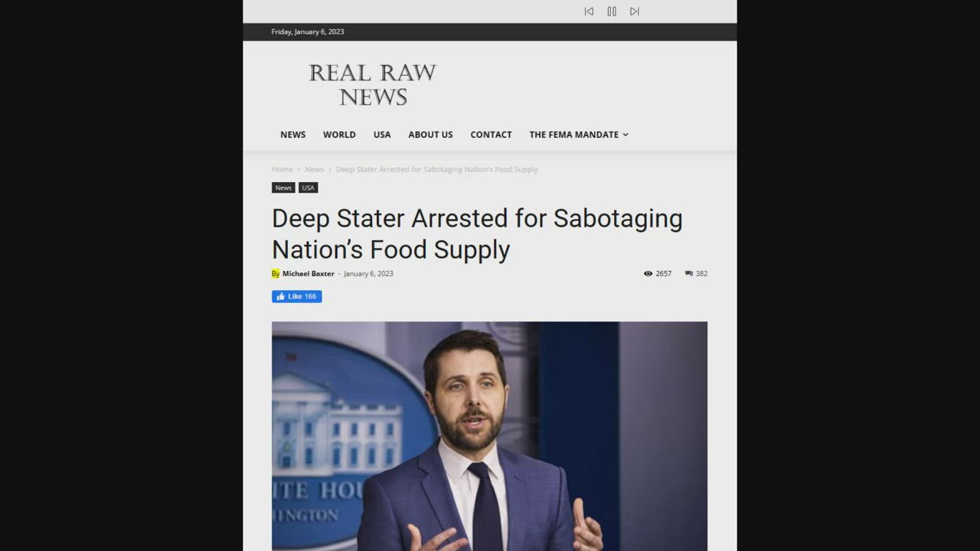Click the eye views icon

pos(648,274)
